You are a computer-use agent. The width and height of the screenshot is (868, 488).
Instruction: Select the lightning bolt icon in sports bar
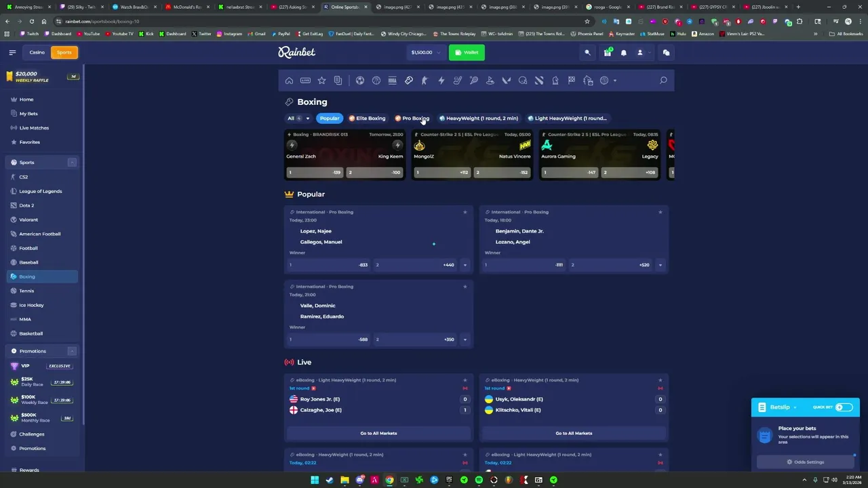441,81
